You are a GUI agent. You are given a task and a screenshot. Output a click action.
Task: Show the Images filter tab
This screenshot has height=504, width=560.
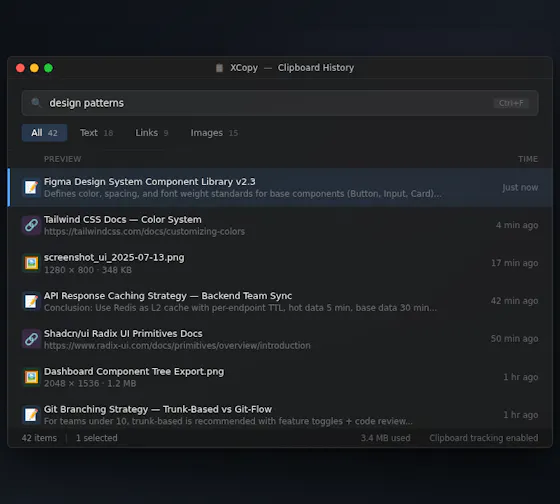(x=214, y=133)
